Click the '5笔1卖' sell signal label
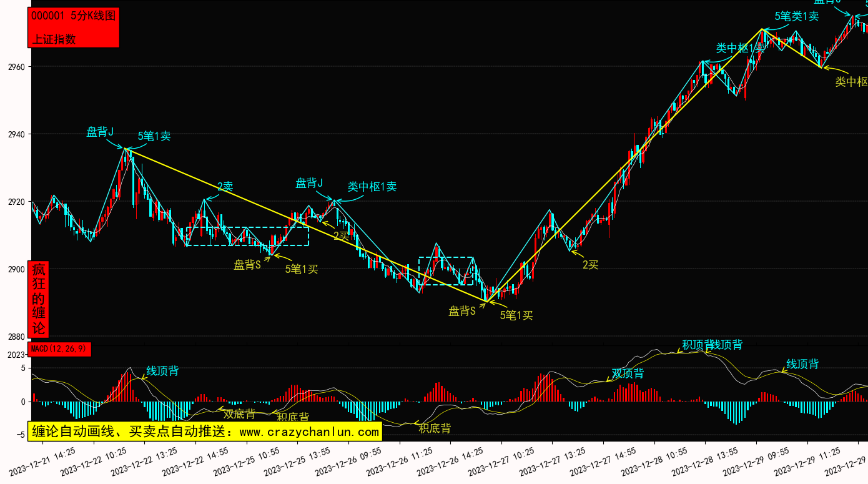This screenshot has height=484, width=868. [x=154, y=136]
